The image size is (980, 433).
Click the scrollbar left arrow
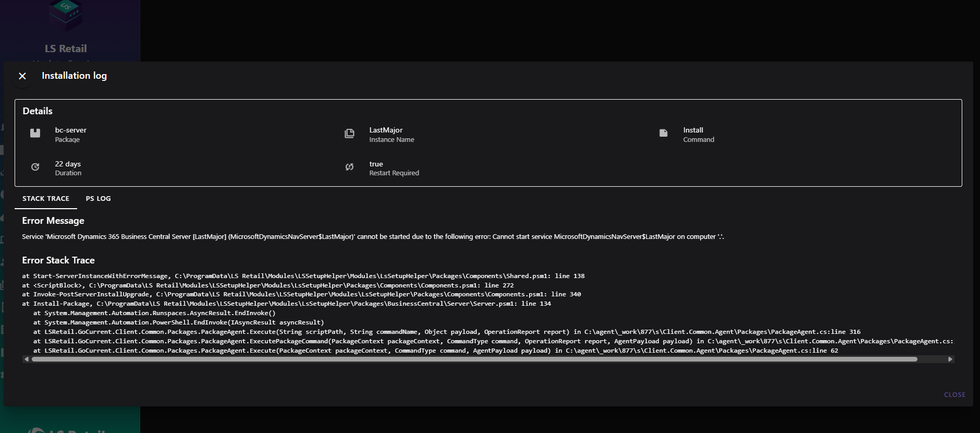coord(27,359)
